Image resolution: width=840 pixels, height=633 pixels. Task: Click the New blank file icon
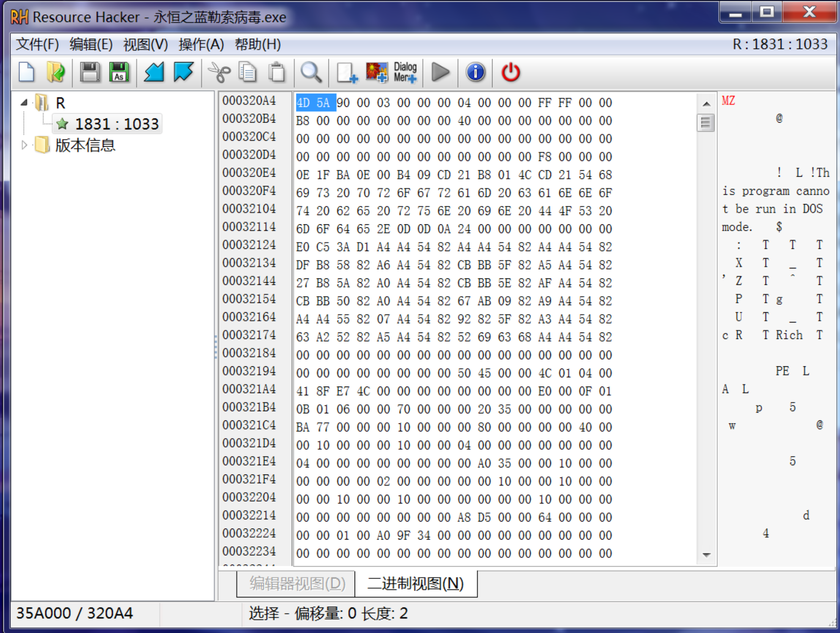click(x=27, y=72)
